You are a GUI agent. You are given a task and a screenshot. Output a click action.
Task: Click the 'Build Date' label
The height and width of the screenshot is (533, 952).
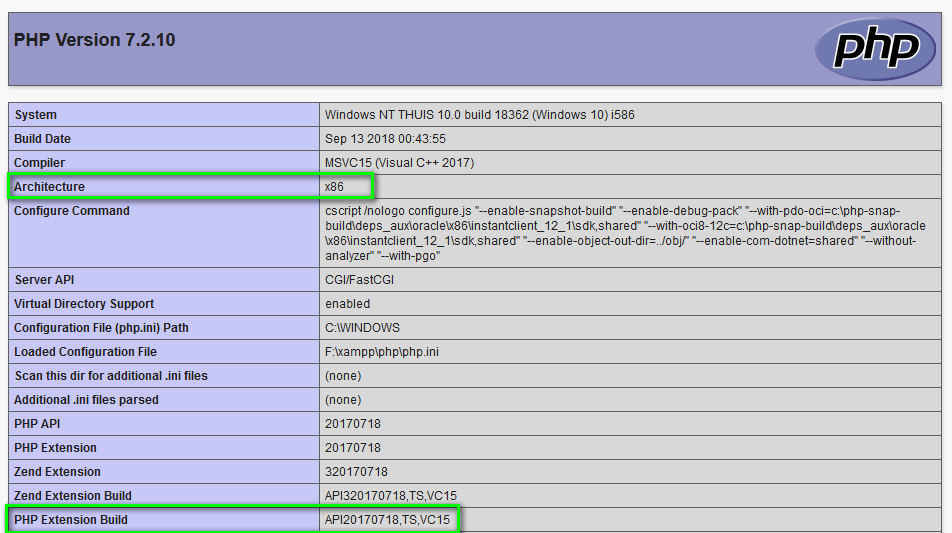tap(42, 138)
